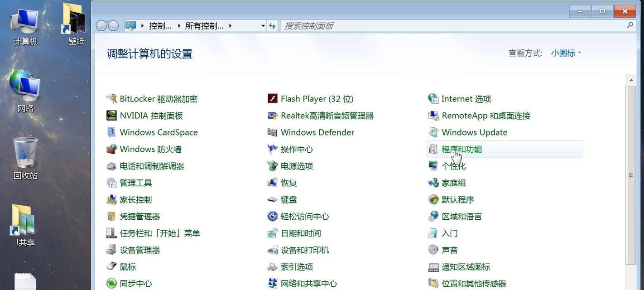644x290 pixels.
Task: Click the 入门 icon
Action: click(433, 233)
